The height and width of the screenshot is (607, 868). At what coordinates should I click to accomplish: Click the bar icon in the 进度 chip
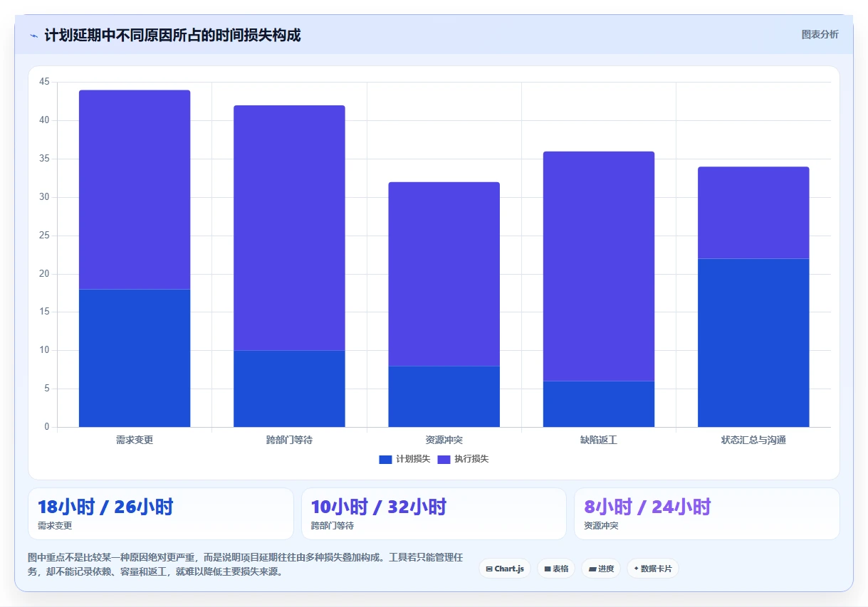click(592, 569)
